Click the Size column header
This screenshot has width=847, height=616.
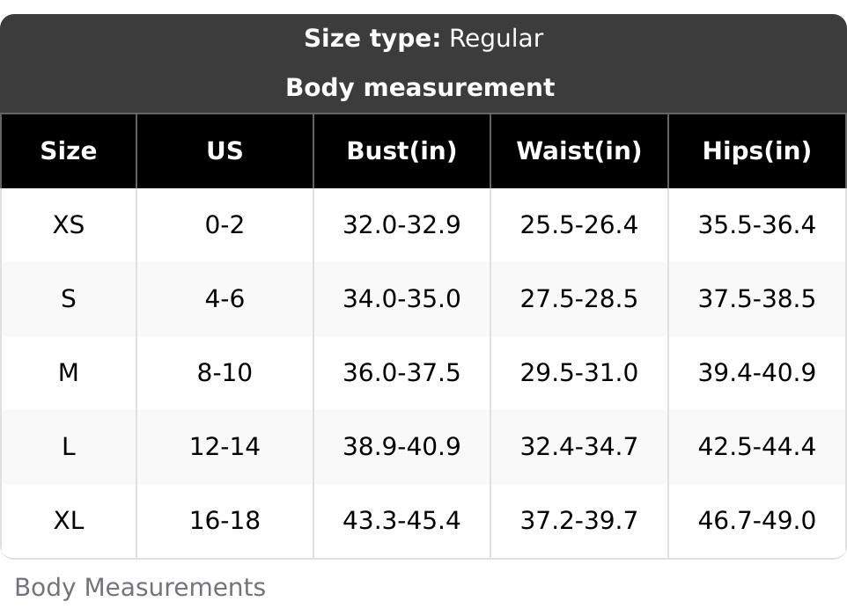coord(69,150)
